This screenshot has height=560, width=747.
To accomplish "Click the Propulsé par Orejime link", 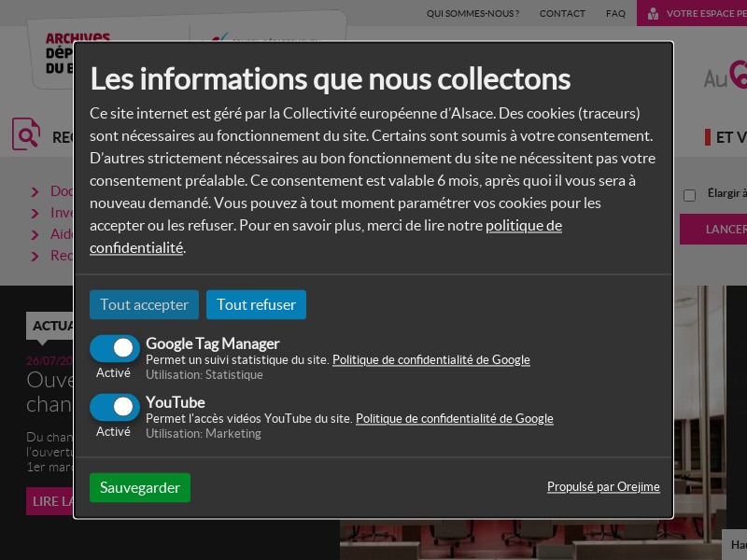I will pos(603,486).
